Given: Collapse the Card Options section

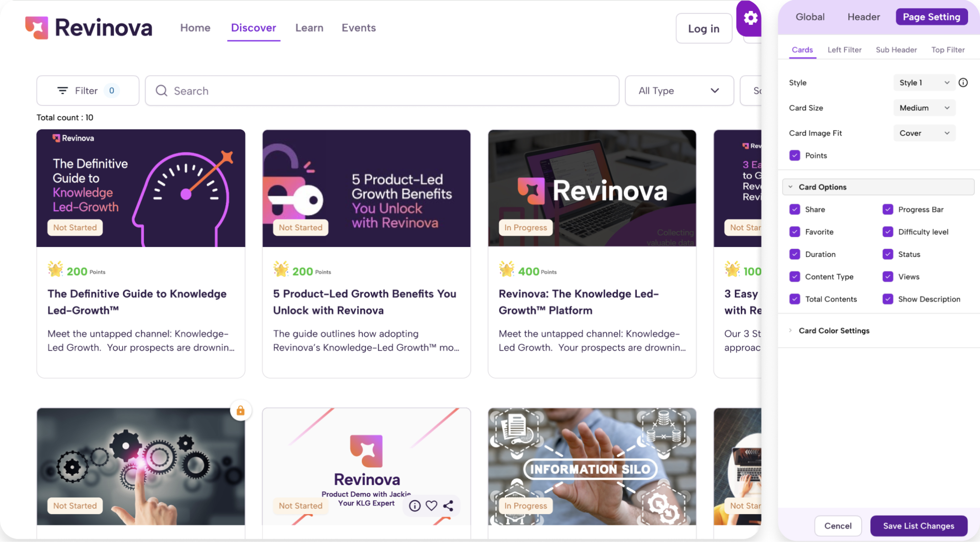Looking at the screenshot, I should [878, 187].
